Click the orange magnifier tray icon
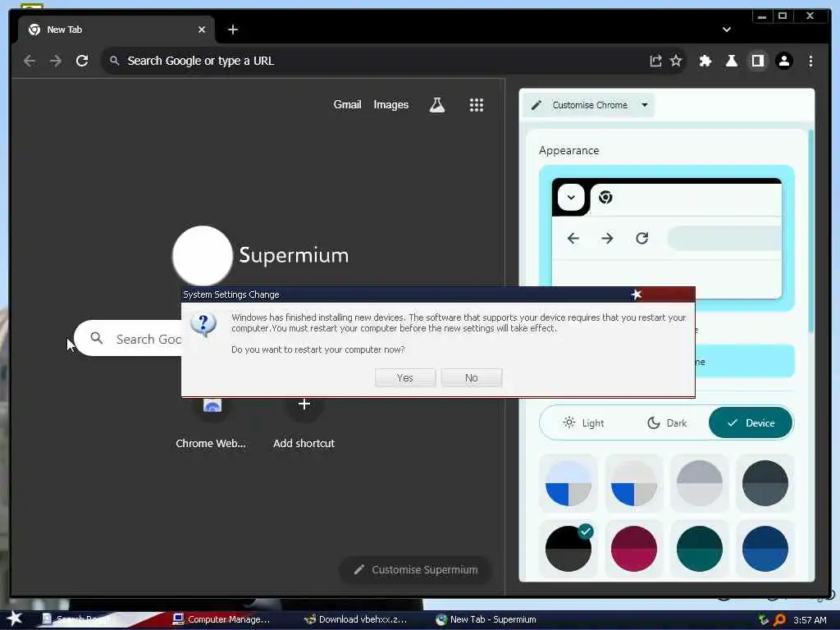 (x=780, y=620)
